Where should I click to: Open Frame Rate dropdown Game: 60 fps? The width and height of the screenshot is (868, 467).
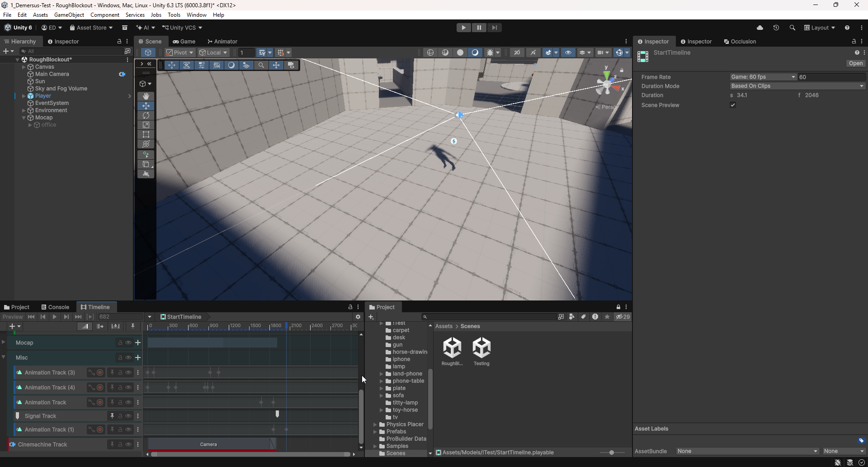click(x=763, y=77)
